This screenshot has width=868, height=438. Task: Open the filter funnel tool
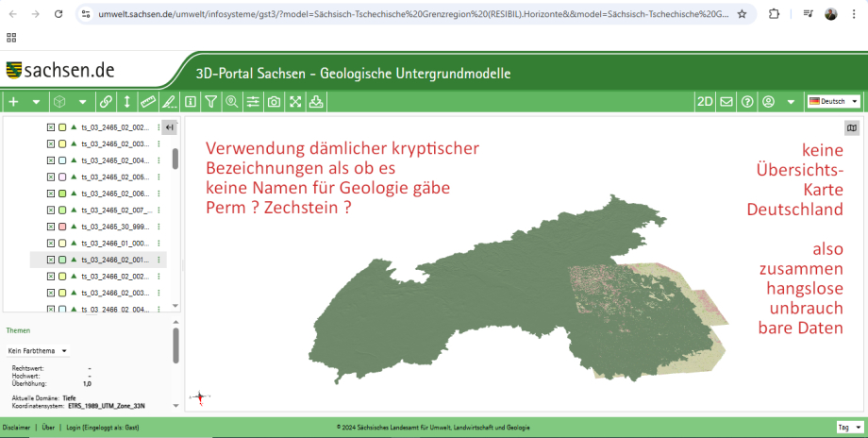pos(211,102)
